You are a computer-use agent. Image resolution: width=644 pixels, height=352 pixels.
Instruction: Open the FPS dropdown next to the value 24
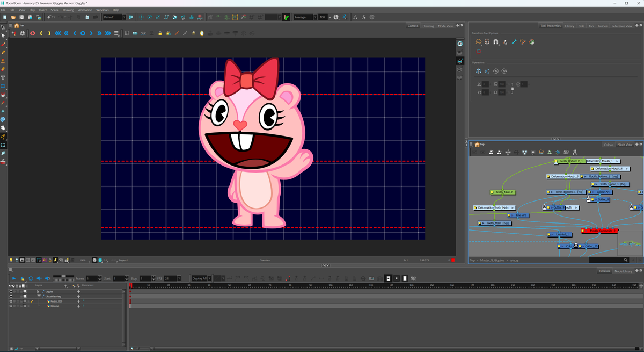(x=179, y=278)
